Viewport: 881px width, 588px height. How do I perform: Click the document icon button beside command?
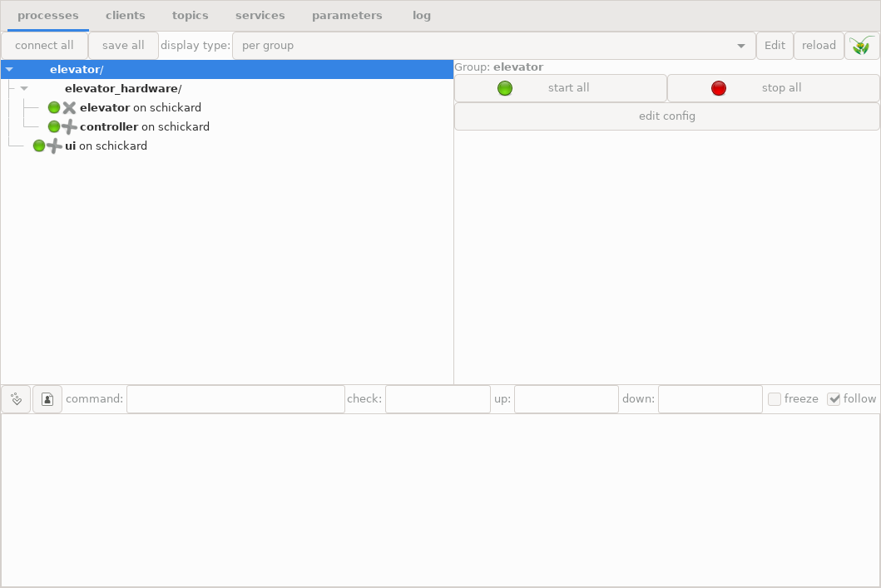click(x=47, y=398)
